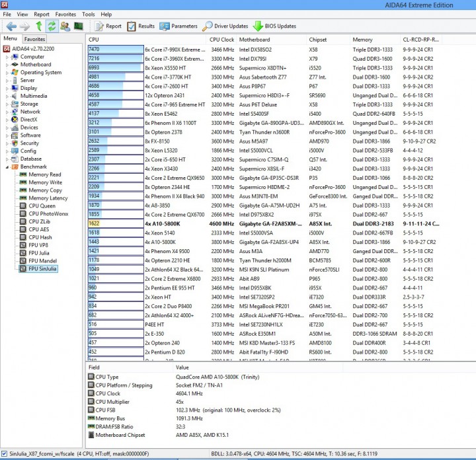Viewport: 476px width, 460px height.
Task: Check for Driver Updates
Action: click(x=225, y=26)
